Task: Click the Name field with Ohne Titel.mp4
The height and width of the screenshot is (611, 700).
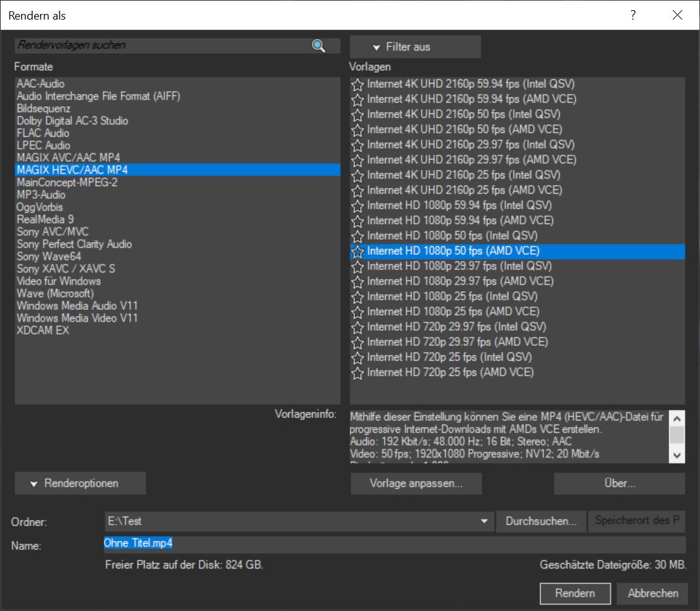Action: 395,544
